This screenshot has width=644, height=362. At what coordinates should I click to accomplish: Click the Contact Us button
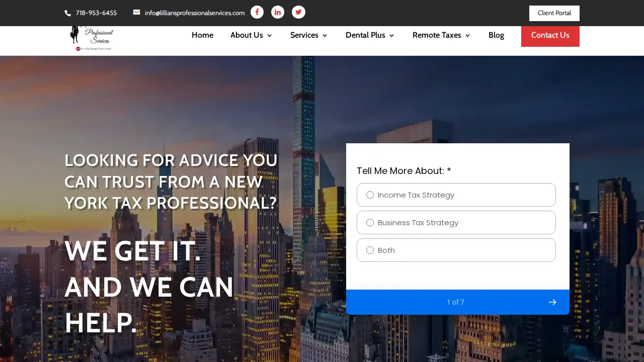550,35
